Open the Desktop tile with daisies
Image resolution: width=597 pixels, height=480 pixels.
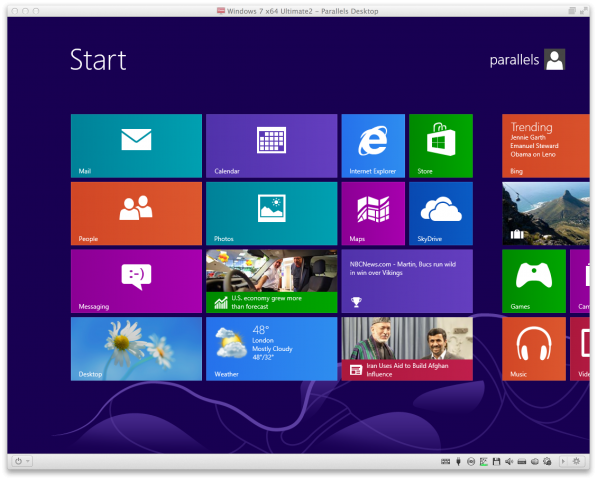(136, 349)
